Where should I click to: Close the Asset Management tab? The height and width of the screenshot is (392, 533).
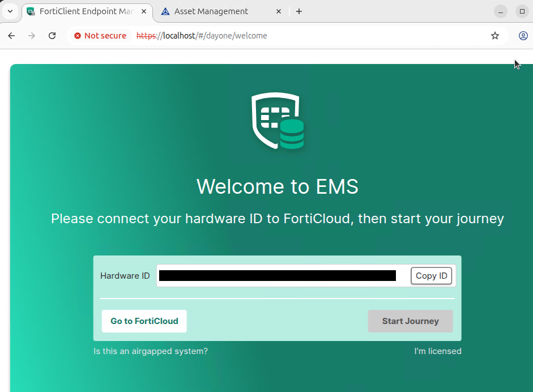point(279,11)
